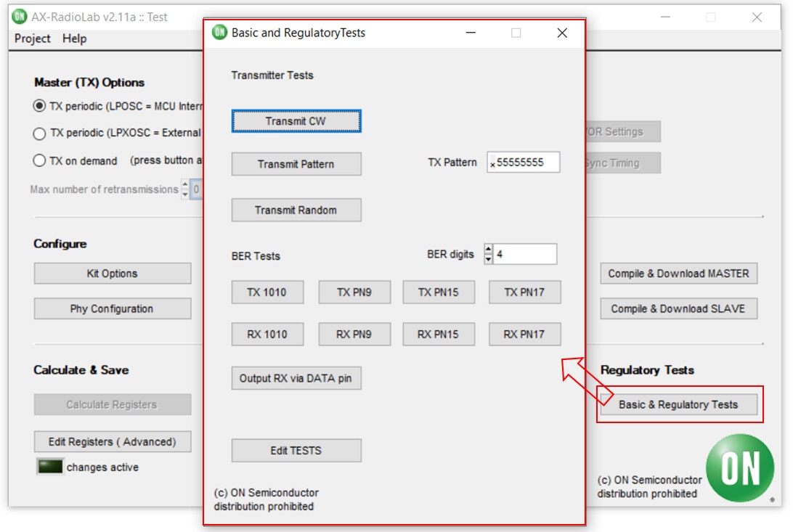The image size is (793, 532).
Task: Click Compile & Download MASTER
Action: click(678, 274)
